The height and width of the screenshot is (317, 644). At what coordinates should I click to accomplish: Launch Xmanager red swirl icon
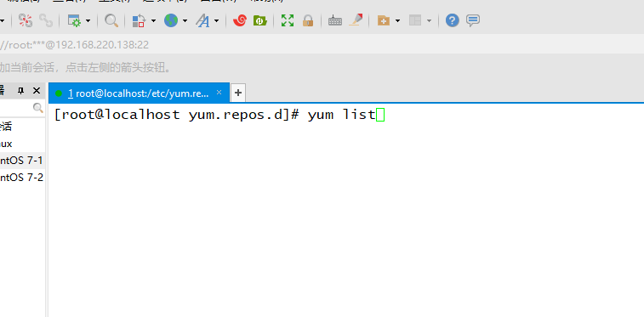pos(239,20)
